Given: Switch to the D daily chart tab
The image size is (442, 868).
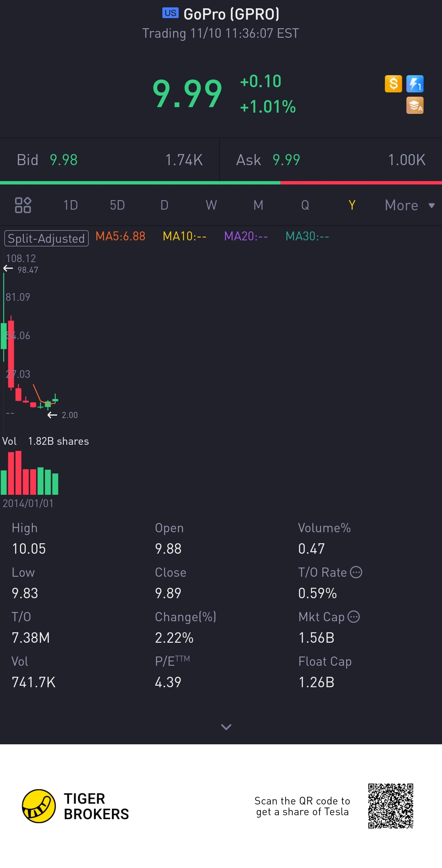Looking at the screenshot, I should (164, 205).
